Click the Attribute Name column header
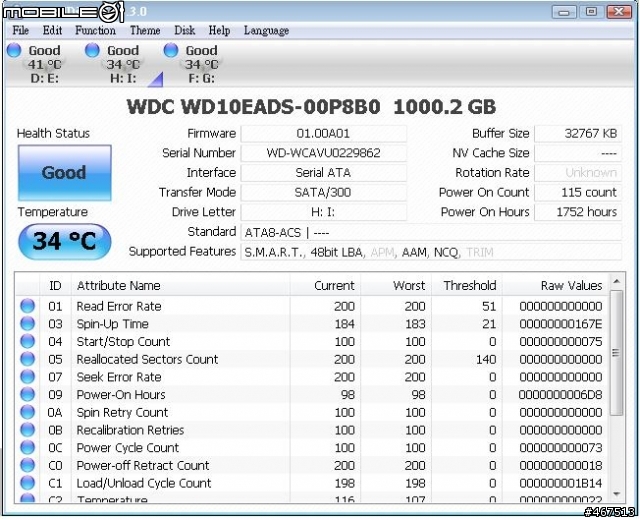Image resolution: width=640 pixels, height=520 pixels. pos(180,285)
